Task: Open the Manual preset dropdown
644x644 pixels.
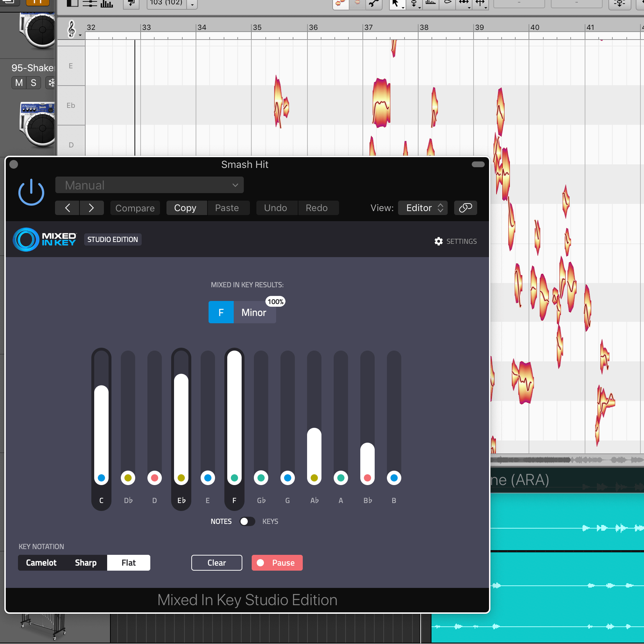Action: pos(149,185)
